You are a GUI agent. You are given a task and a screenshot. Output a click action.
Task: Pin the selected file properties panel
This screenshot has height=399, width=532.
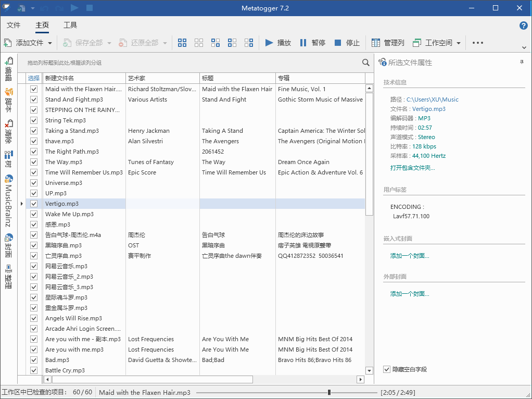click(x=522, y=63)
